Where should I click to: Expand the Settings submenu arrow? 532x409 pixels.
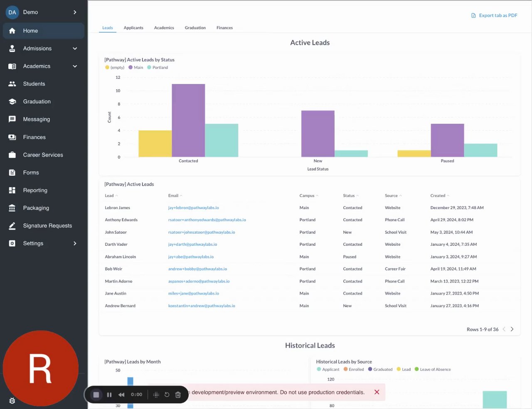click(x=75, y=243)
